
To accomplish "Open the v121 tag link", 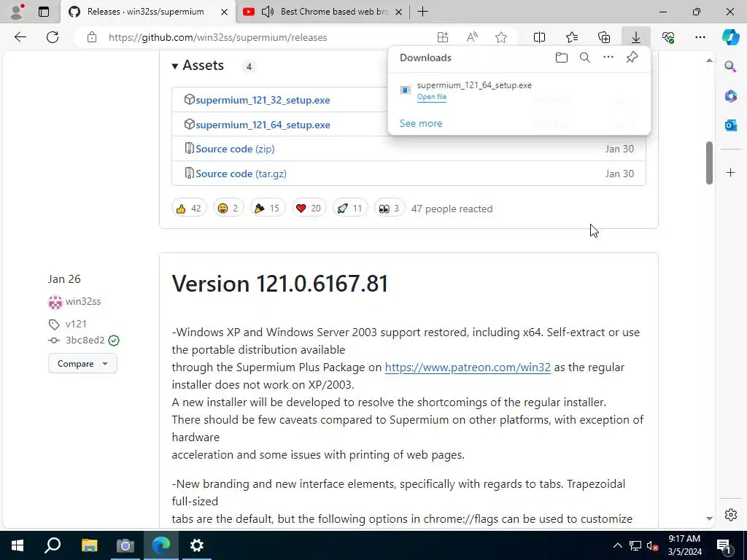I will (x=76, y=324).
